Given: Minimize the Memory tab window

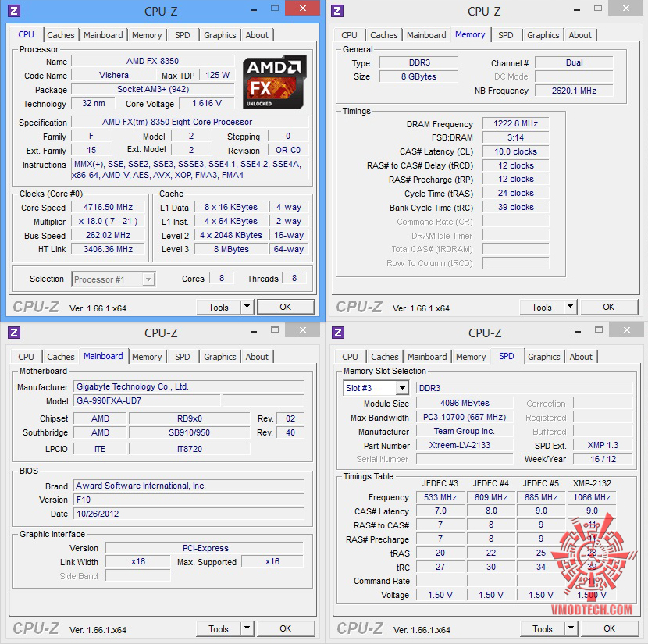Looking at the screenshot, I should [577, 9].
